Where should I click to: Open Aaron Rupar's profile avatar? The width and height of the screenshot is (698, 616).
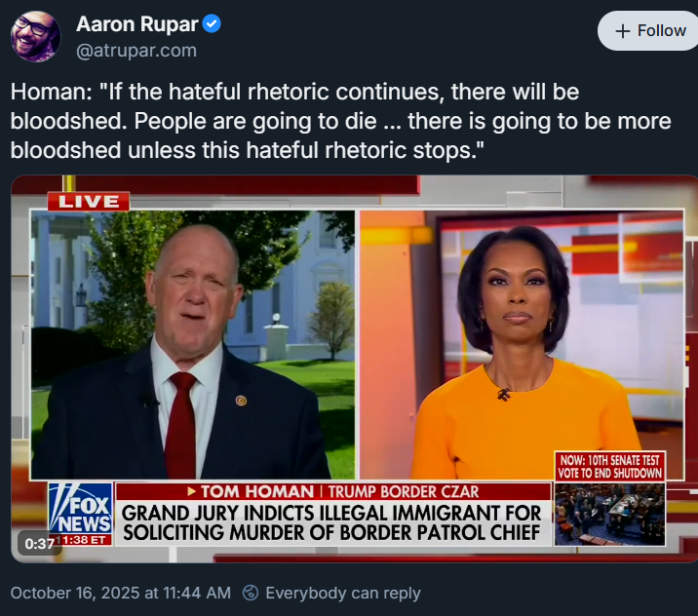pyautogui.click(x=36, y=36)
